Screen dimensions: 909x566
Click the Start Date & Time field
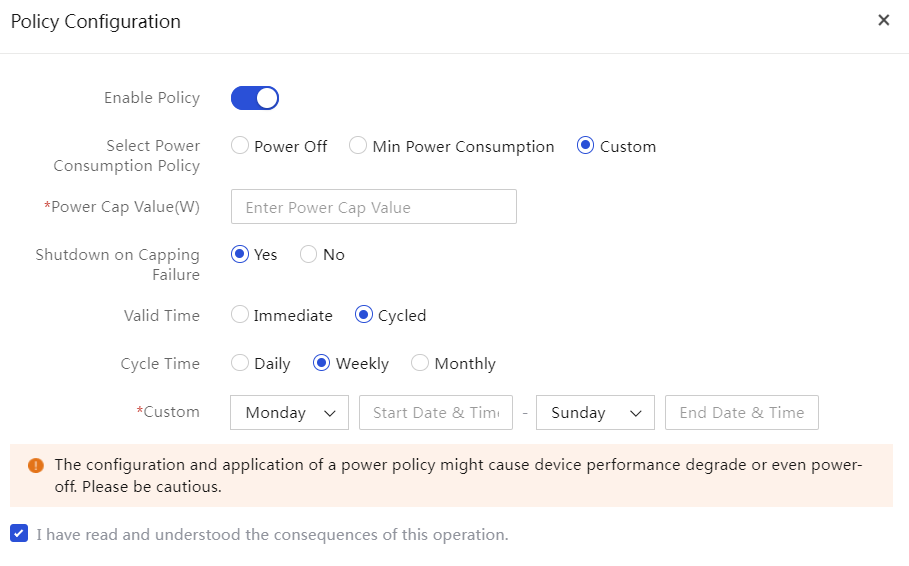[436, 412]
